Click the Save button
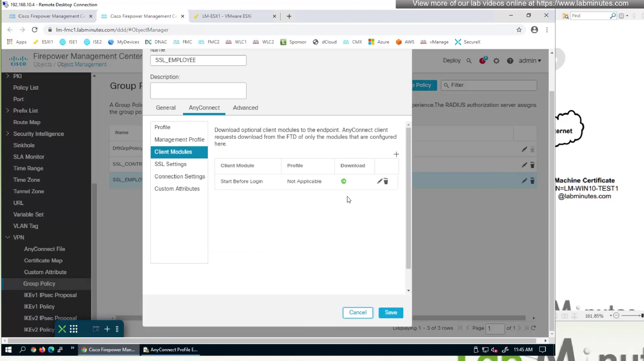This screenshot has height=361, width=644. (391, 312)
